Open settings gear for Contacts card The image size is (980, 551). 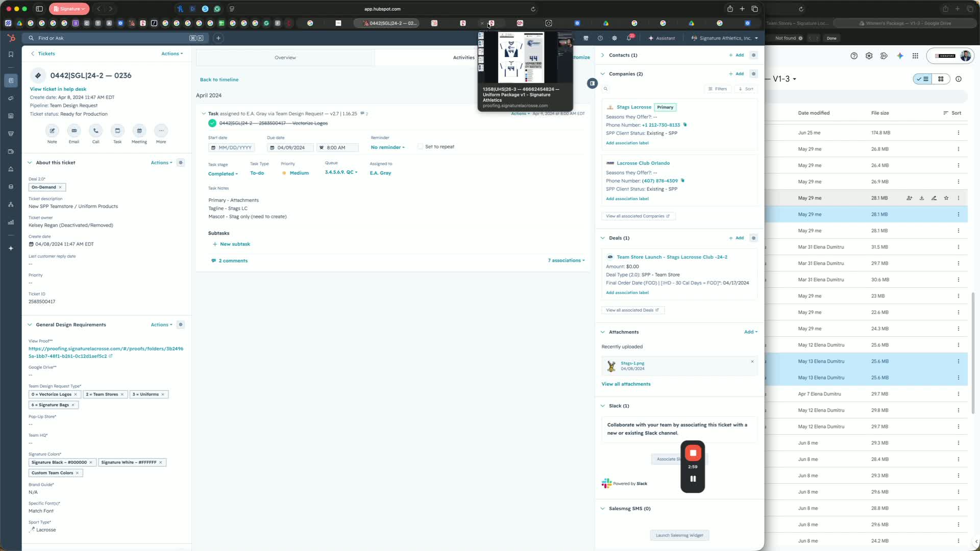coord(754,55)
